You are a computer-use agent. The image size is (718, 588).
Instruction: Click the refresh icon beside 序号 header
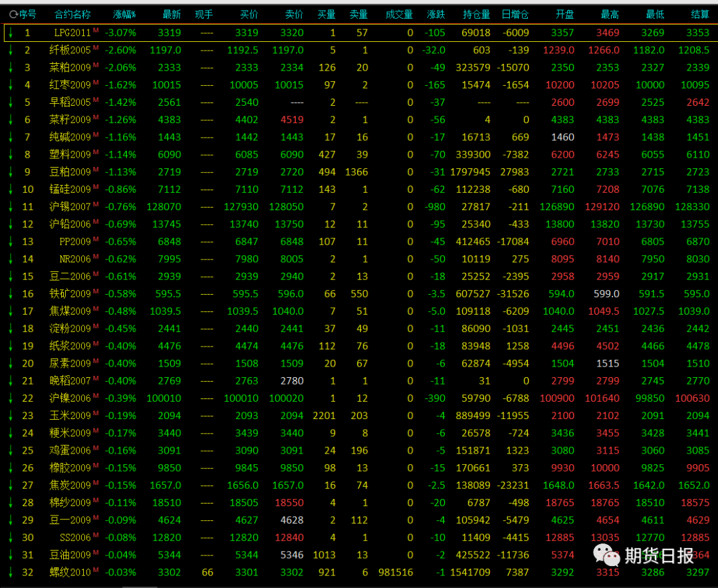pyautogui.click(x=13, y=15)
